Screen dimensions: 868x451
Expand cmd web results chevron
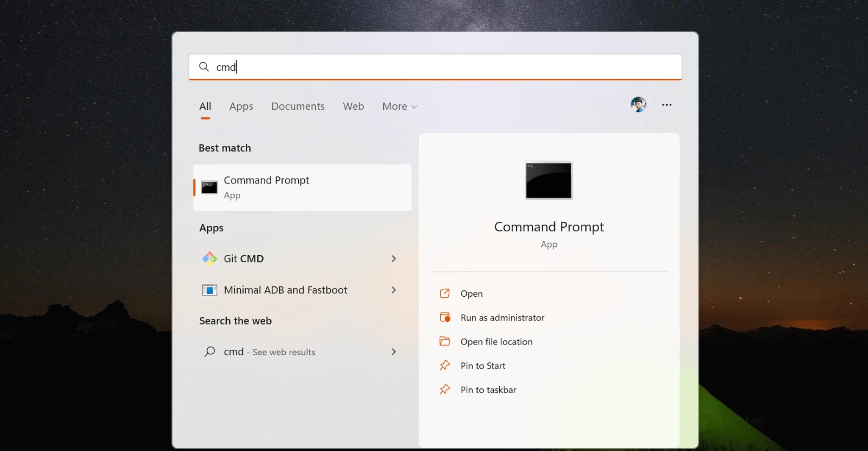(x=394, y=352)
